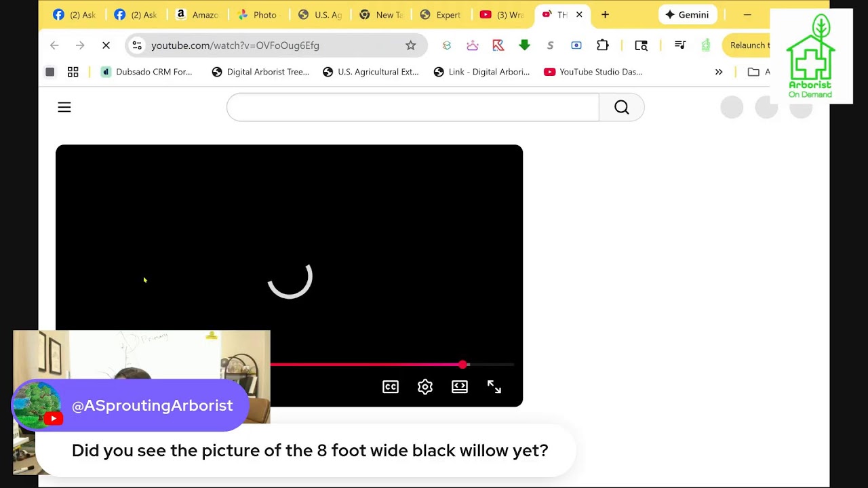Open the tab groups grid icon
Image resolution: width=868 pixels, height=488 pixels.
73,72
